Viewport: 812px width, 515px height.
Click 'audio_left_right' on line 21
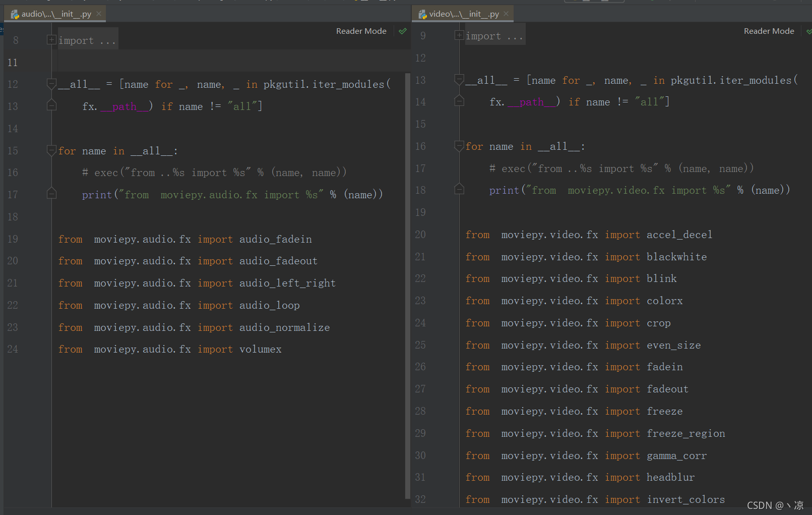click(x=287, y=283)
